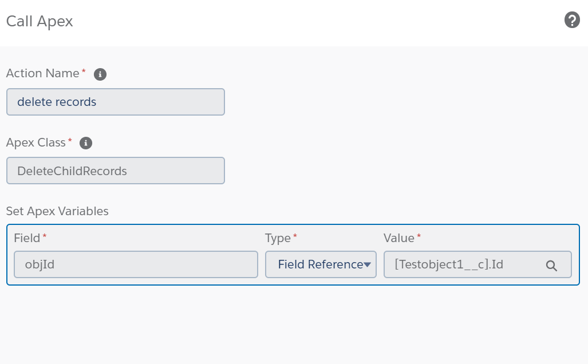The image size is (588, 364).
Task: Click the question mark help icon top right
Action: pos(571,20)
